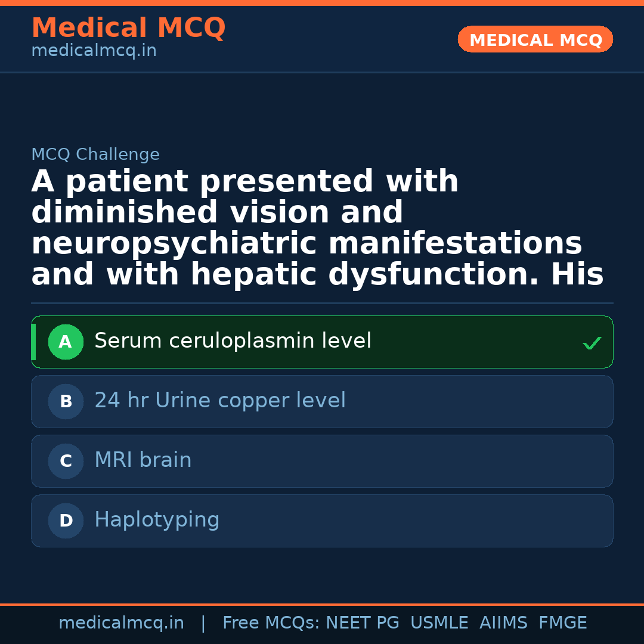Click the B option circle
Screen dimensions: 644x644
[66, 402]
